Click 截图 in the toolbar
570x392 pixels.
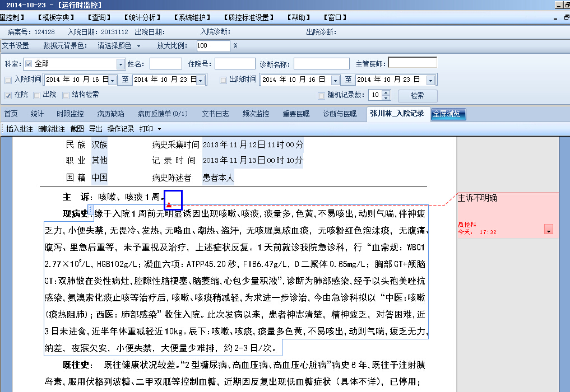(x=77, y=129)
